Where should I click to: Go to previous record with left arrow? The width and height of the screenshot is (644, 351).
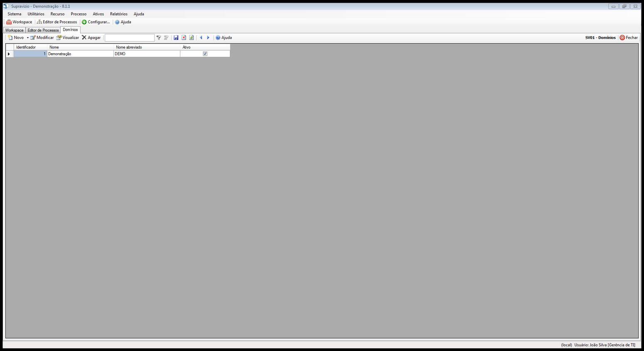(x=201, y=38)
